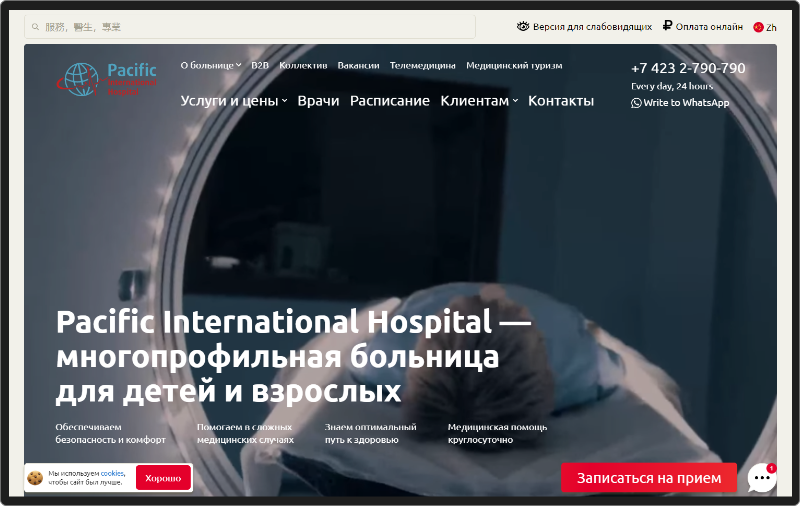
Task: Open the B2B menu item
Action: (x=260, y=65)
